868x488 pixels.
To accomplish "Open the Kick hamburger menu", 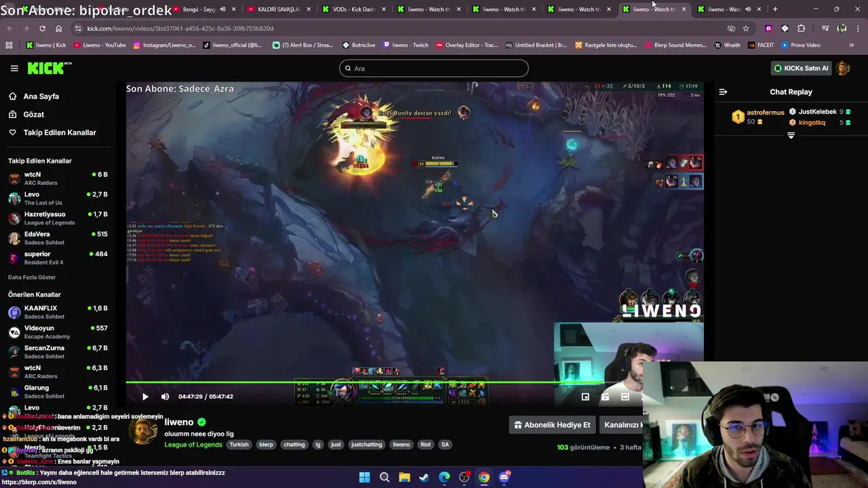I will 14,68.
